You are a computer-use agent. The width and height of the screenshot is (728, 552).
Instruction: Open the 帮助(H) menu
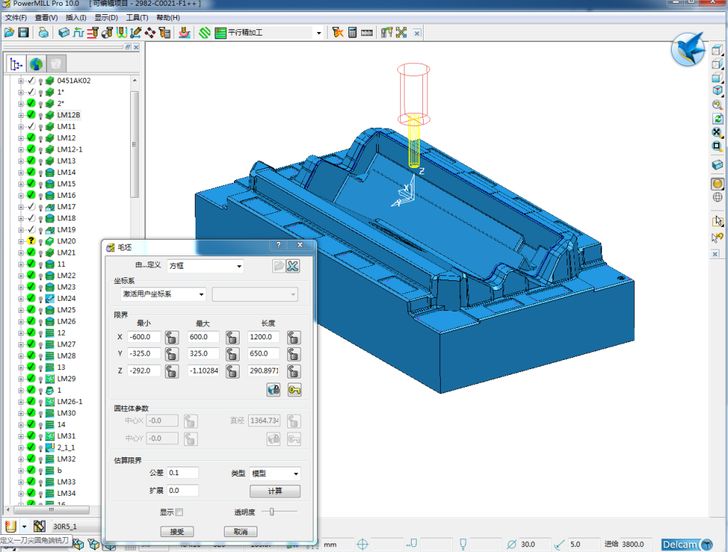[x=168, y=18]
